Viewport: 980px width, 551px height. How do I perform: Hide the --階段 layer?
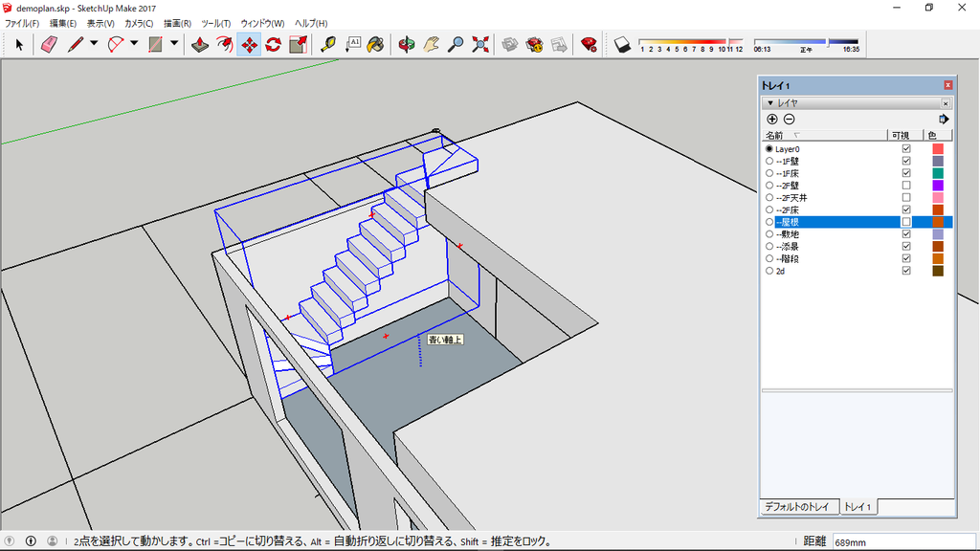point(906,258)
